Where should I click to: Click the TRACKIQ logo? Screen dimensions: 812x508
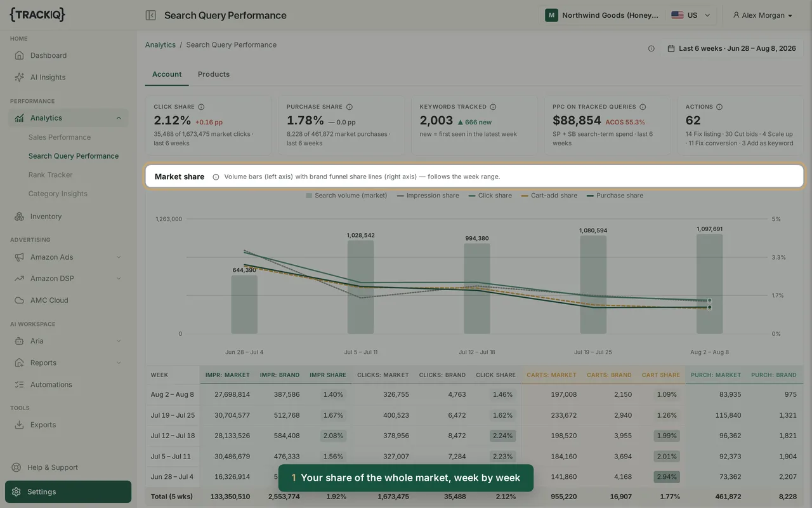pyautogui.click(x=37, y=15)
